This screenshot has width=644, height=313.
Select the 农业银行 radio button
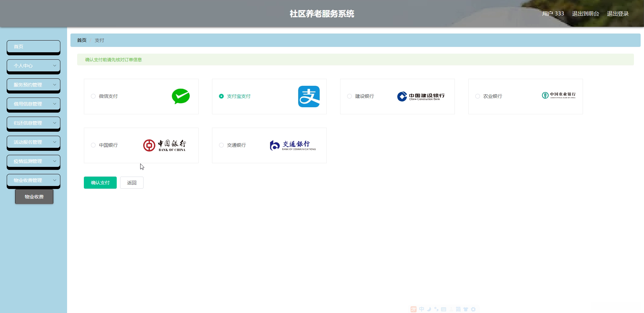[x=477, y=96]
